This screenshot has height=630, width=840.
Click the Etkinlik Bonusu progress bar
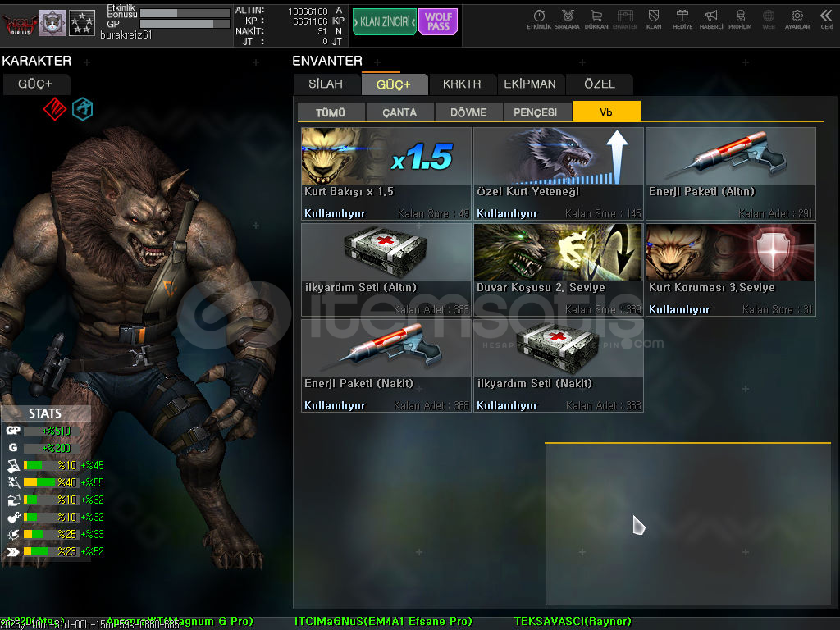[185, 13]
